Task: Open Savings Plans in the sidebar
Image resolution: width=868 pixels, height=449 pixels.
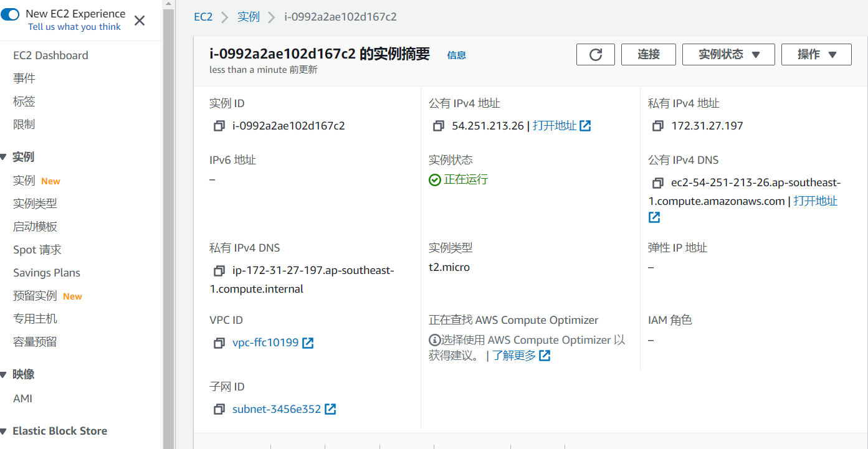Action: (47, 273)
